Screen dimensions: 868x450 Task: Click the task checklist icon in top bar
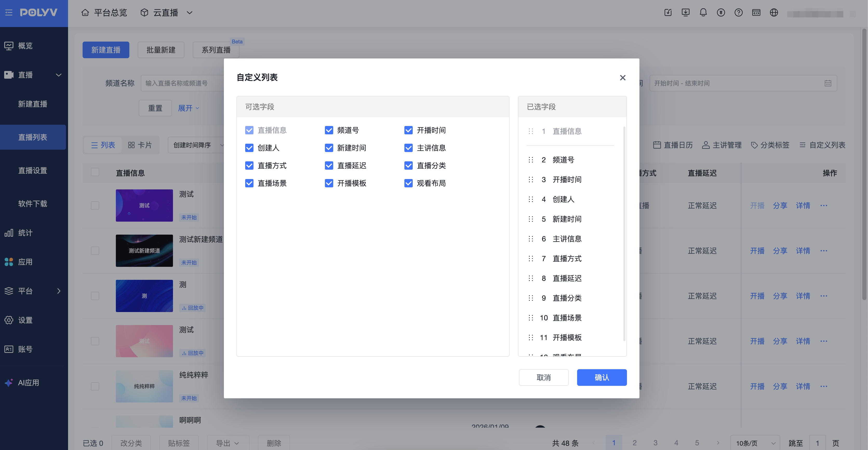[668, 13]
